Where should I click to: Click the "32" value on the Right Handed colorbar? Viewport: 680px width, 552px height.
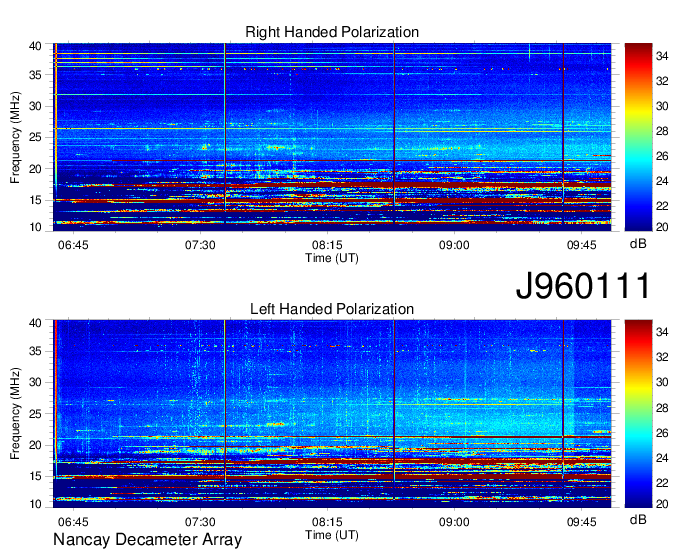pos(662,81)
